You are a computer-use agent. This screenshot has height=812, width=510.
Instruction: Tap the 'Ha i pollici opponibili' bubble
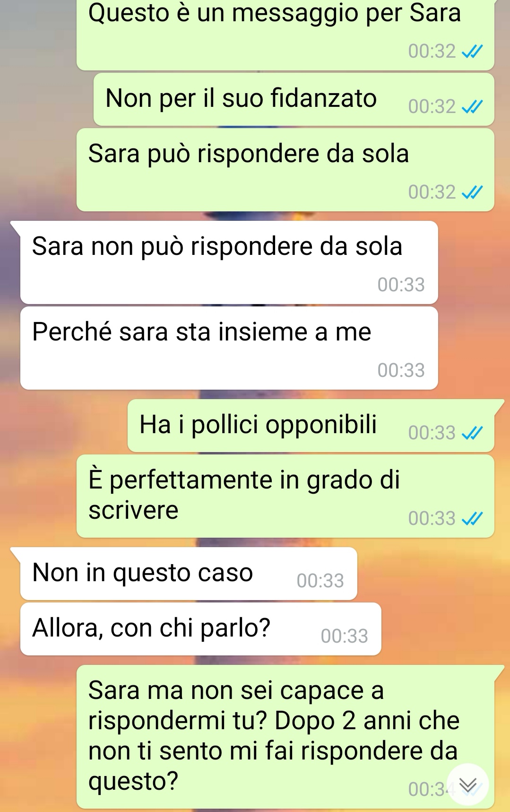click(311, 425)
